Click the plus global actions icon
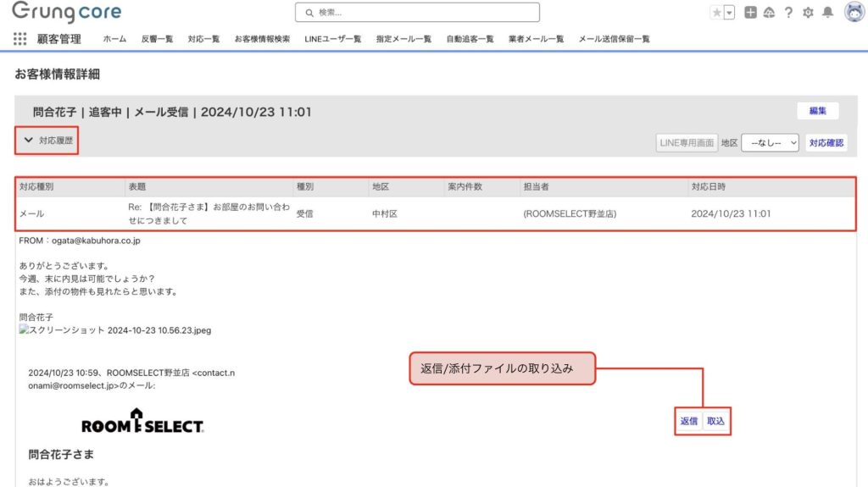Image resolution: width=868 pixels, height=487 pixels. [750, 13]
